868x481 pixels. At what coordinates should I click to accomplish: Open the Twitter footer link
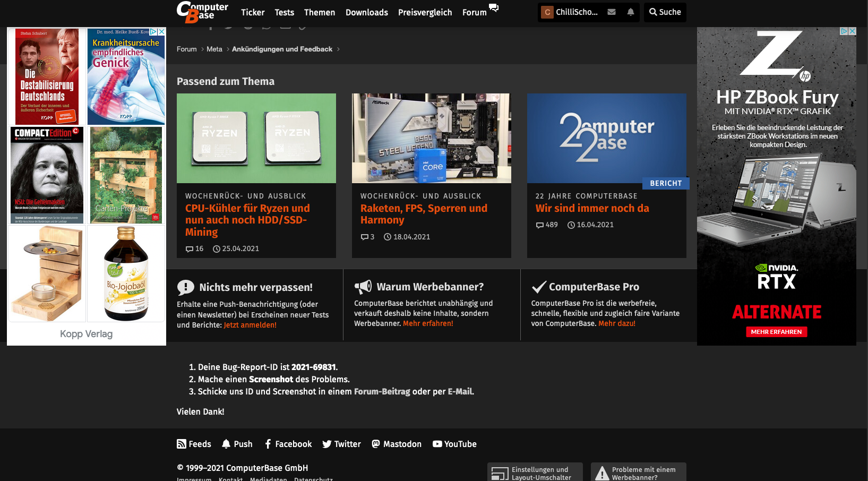tap(341, 444)
